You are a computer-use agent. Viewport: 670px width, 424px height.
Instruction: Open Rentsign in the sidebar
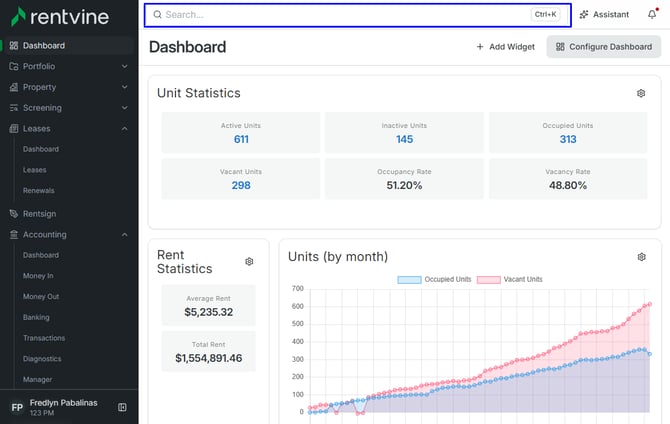coord(39,214)
